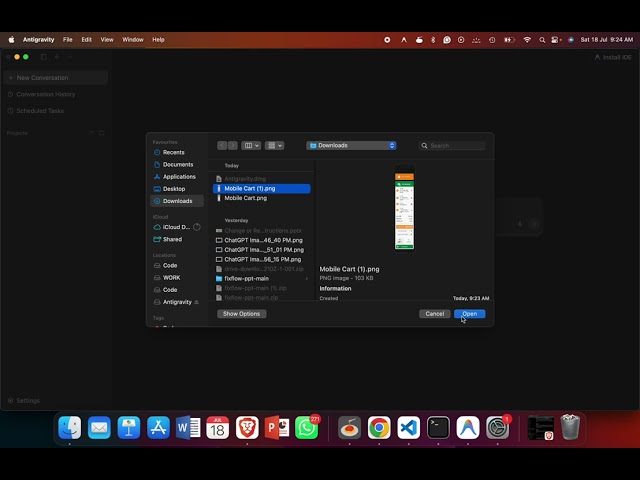Open System Settings from the Dock
Image resolution: width=640 pixels, height=480 pixels.
point(498,428)
